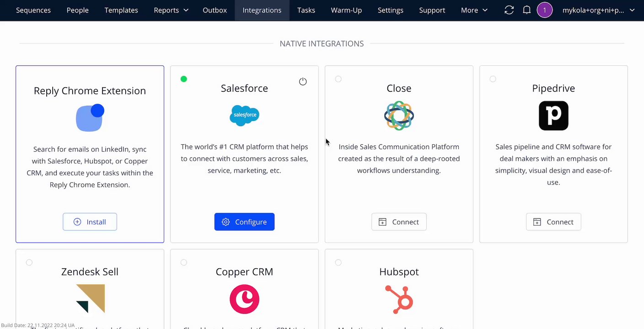Open the account dropdown mykola+org
The width and height of the screenshot is (644, 329).
click(x=599, y=10)
